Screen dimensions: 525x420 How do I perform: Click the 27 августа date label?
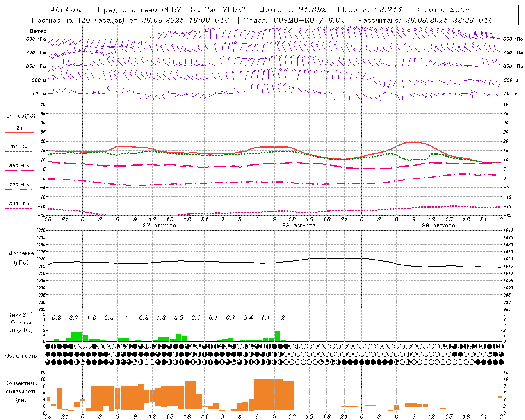click(x=160, y=226)
